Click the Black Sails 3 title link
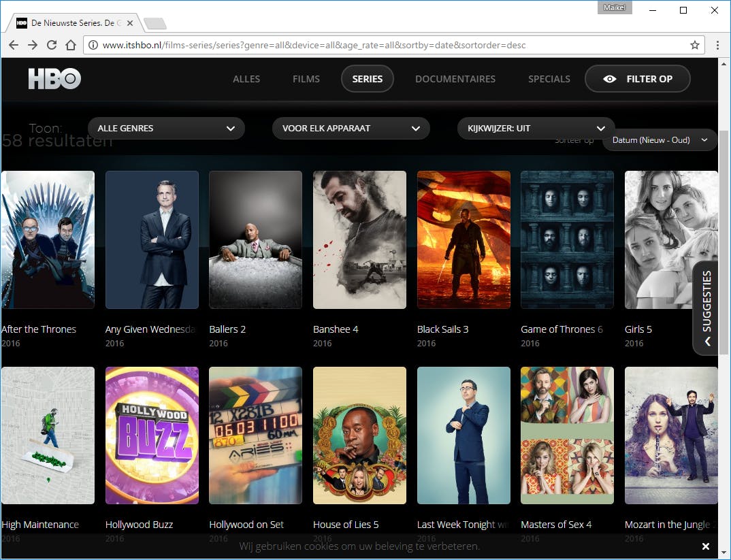731x560 pixels. coord(443,329)
